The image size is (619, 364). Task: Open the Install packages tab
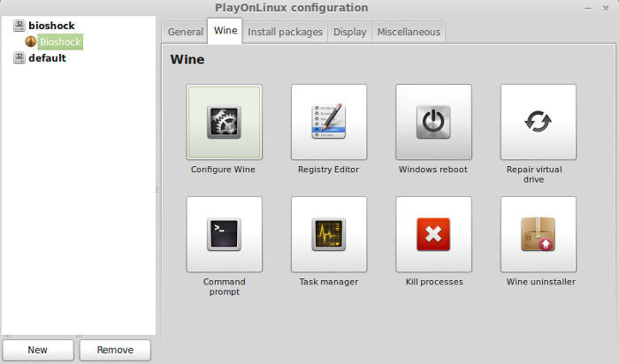click(285, 32)
